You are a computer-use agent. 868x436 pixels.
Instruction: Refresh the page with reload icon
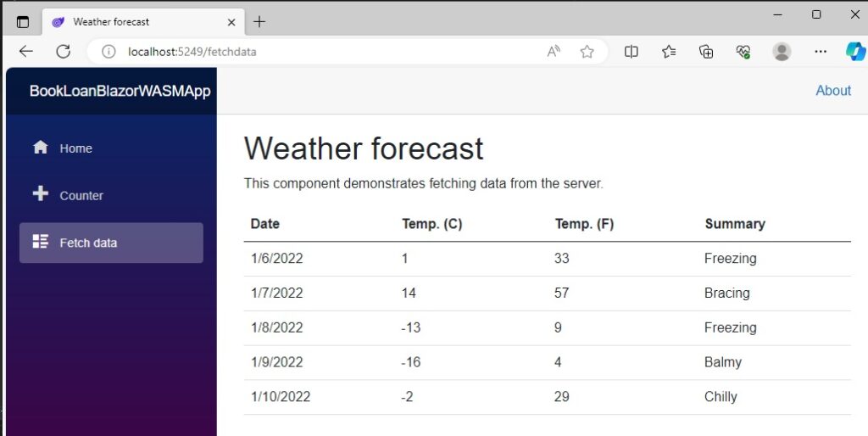63,52
